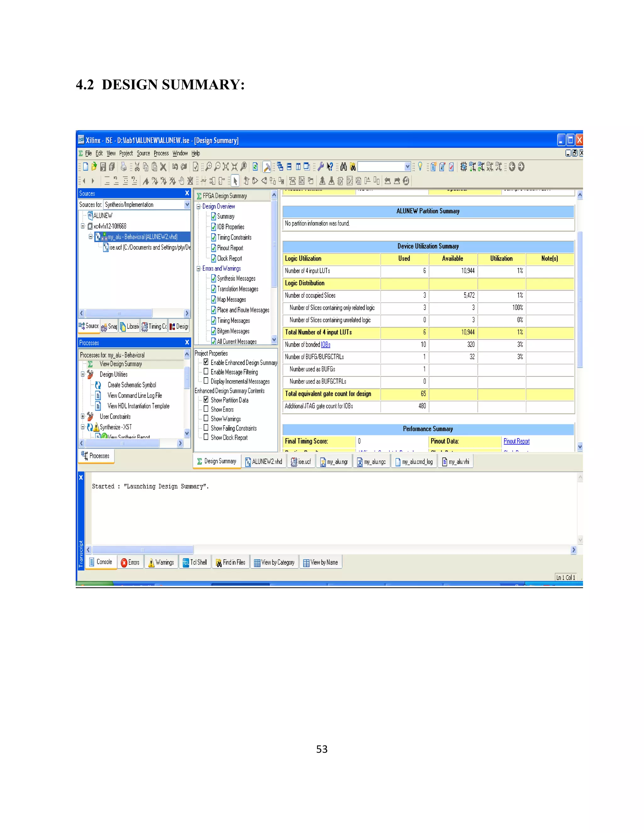
Task: Click the binoculars Find icon
Action: [x=343, y=167]
